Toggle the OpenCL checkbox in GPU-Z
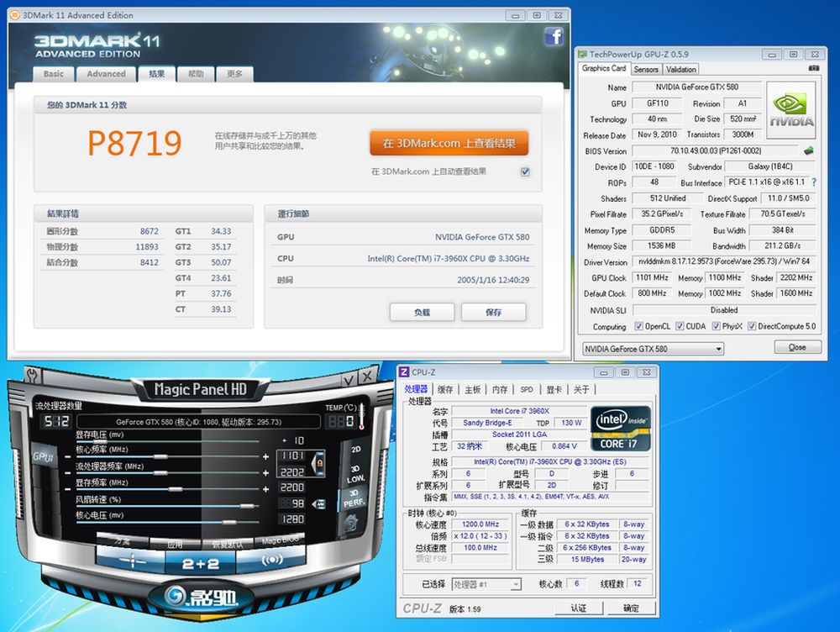The width and height of the screenshot is (840, 632). tap(638, 326)
